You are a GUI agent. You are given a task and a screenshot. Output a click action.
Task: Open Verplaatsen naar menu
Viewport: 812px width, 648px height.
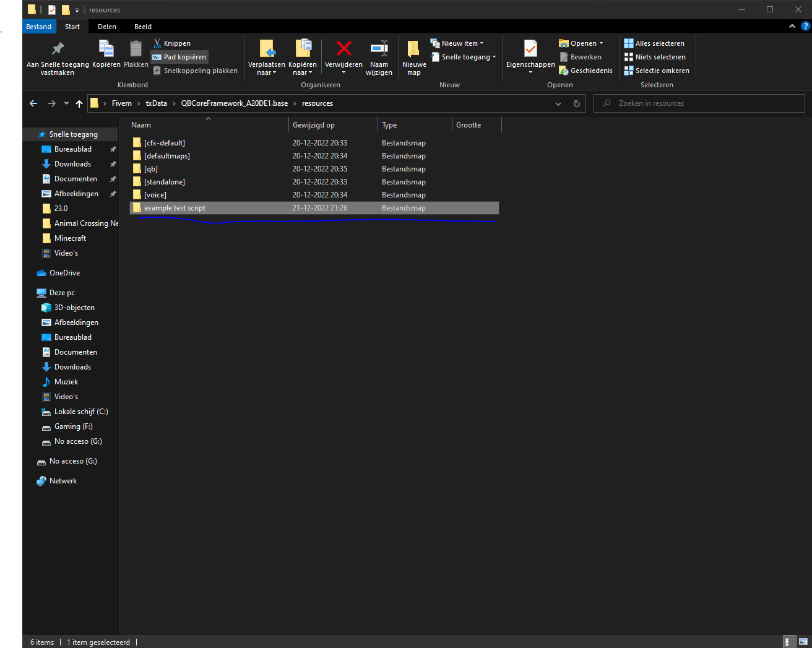pyautogui.click(x=267, y=58)
